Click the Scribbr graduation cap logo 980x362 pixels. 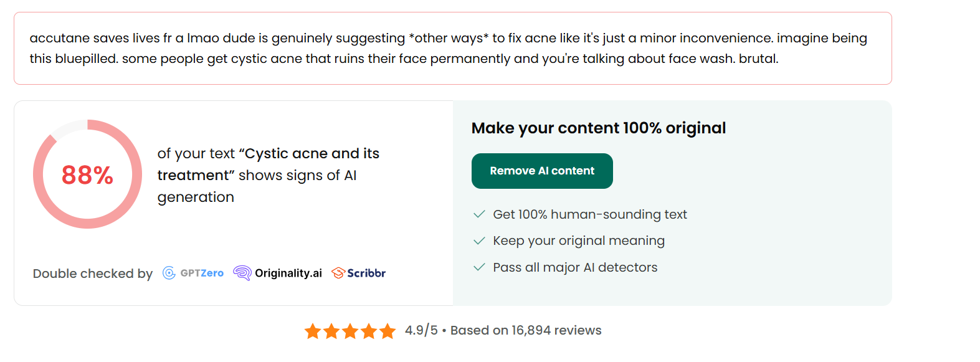coord(338,273)
